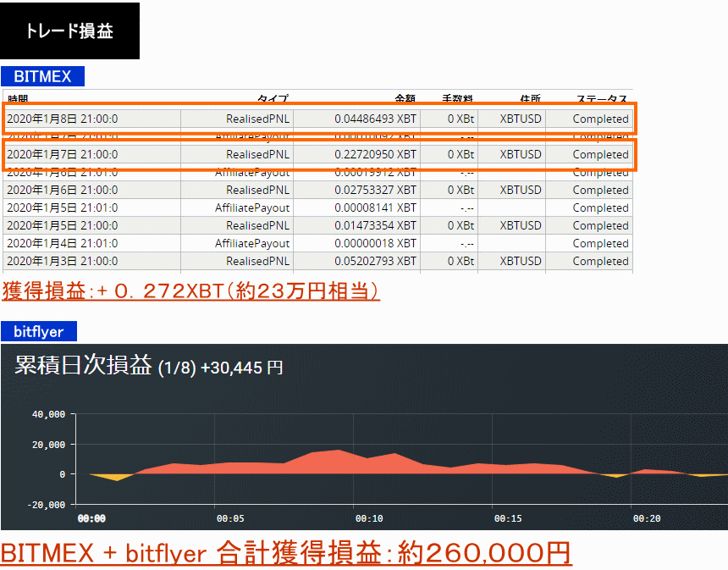
Task: Open the BITMEX + bitflyer 合計獲得損益 link
Action: click(x=286, y=553)
